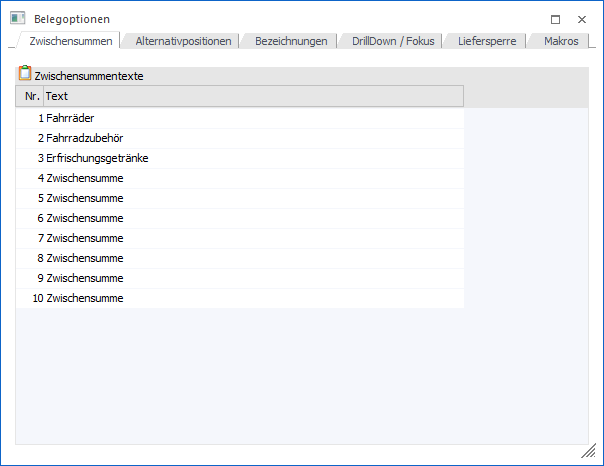Viewport: 604px width, 466px height.
Task: Open the Makros tab
Action: tap(559, 41)
